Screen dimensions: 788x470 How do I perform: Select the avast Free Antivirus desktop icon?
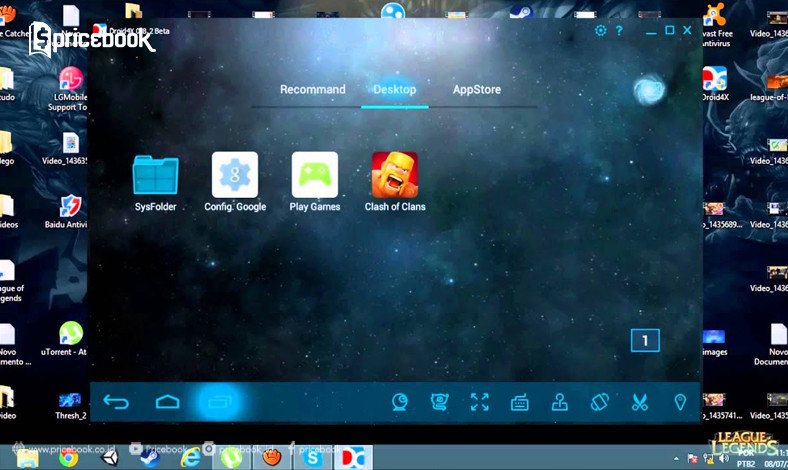click(x=716, y=26)
